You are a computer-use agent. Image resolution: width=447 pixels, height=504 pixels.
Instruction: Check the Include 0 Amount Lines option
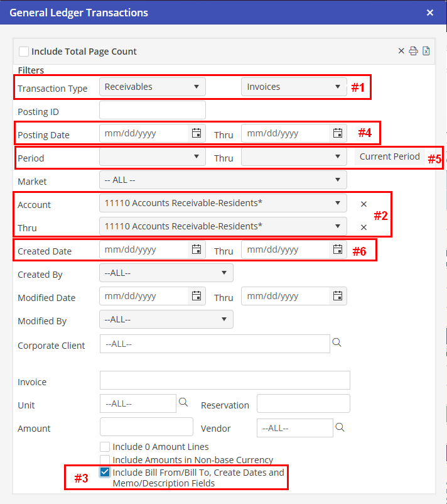click(105, 447)
